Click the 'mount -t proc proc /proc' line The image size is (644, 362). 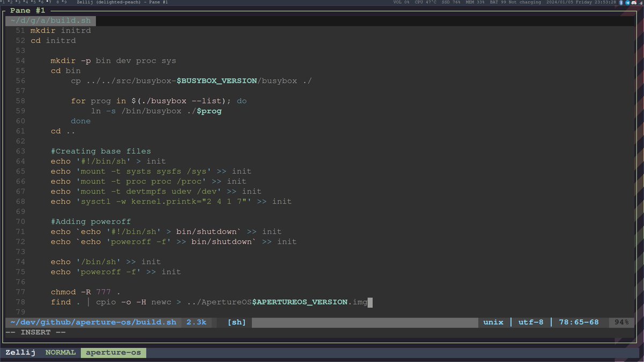(149, 181)
